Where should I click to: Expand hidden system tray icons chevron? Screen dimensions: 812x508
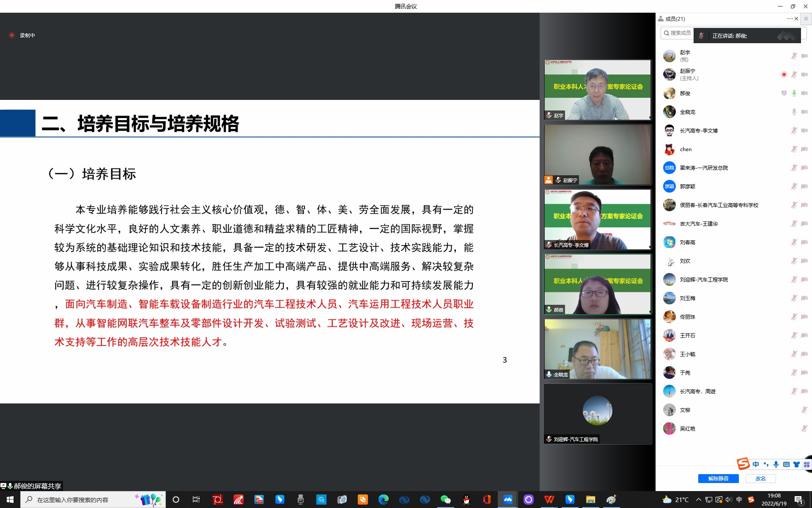[698, 500]
